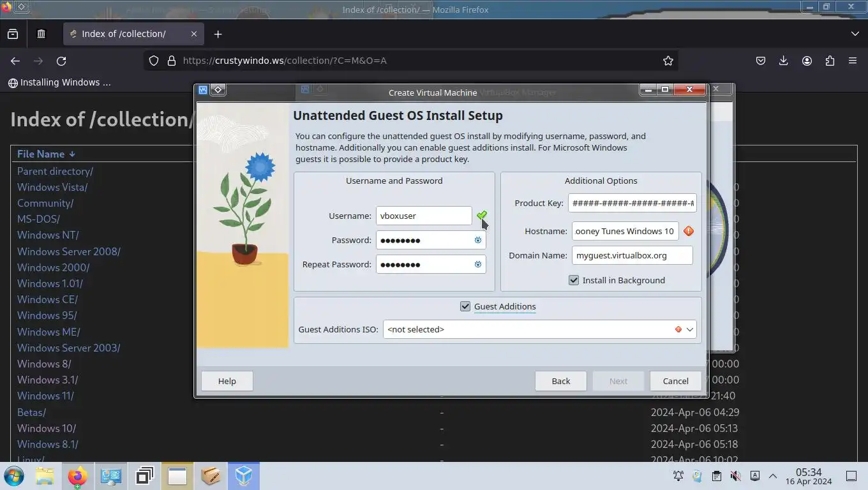868x490 pixels.
Task: Open Firefox View recent browsing
Action: [x=13, y=34]
